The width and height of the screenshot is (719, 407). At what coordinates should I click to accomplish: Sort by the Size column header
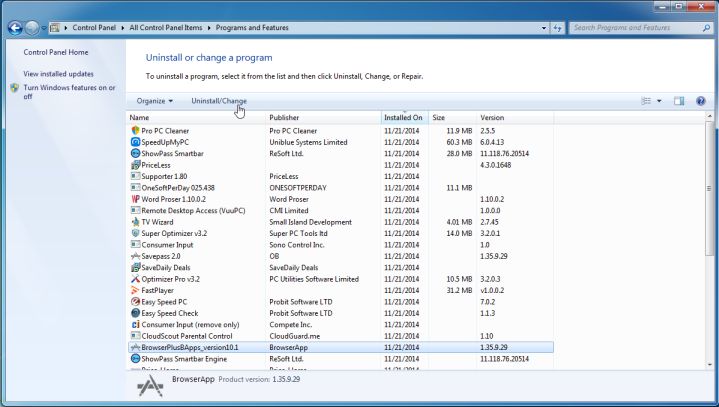(x=453, y=118)
